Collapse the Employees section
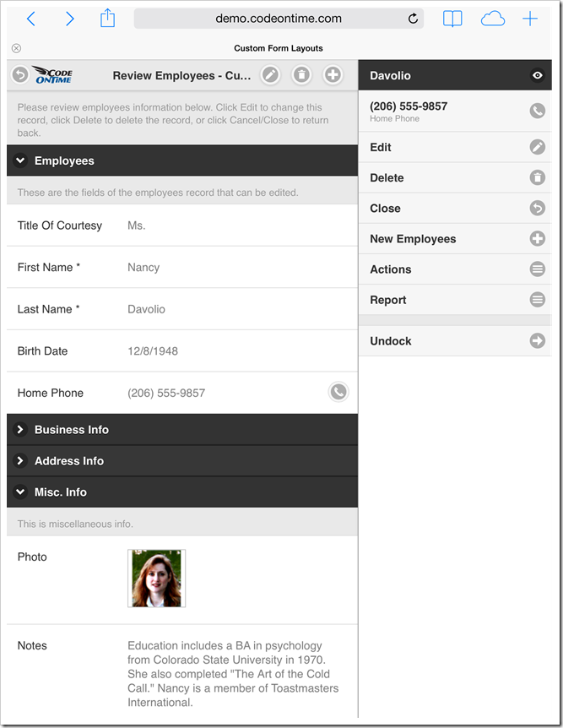The height and width of the screenshot is (728, 563). [20, 160]
